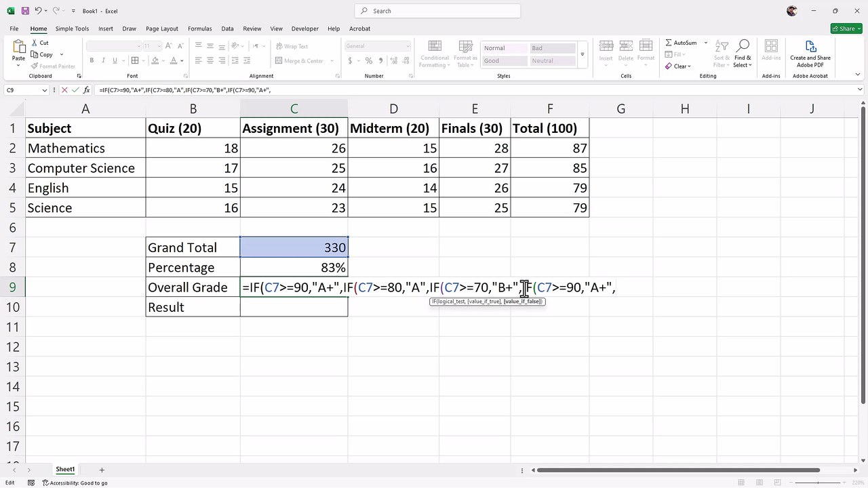
Task: Toggle Bold formatting
Action: point(92,60)
